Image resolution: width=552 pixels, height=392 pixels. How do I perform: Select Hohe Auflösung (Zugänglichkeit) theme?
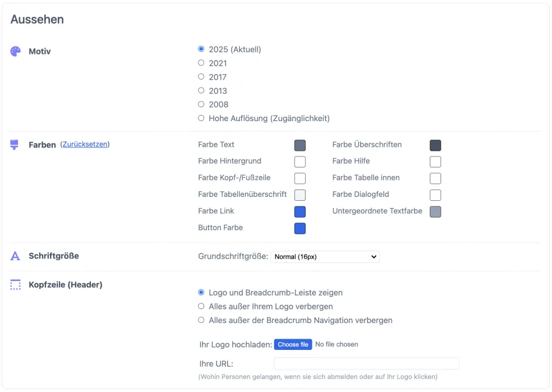(x=201, y=118)
